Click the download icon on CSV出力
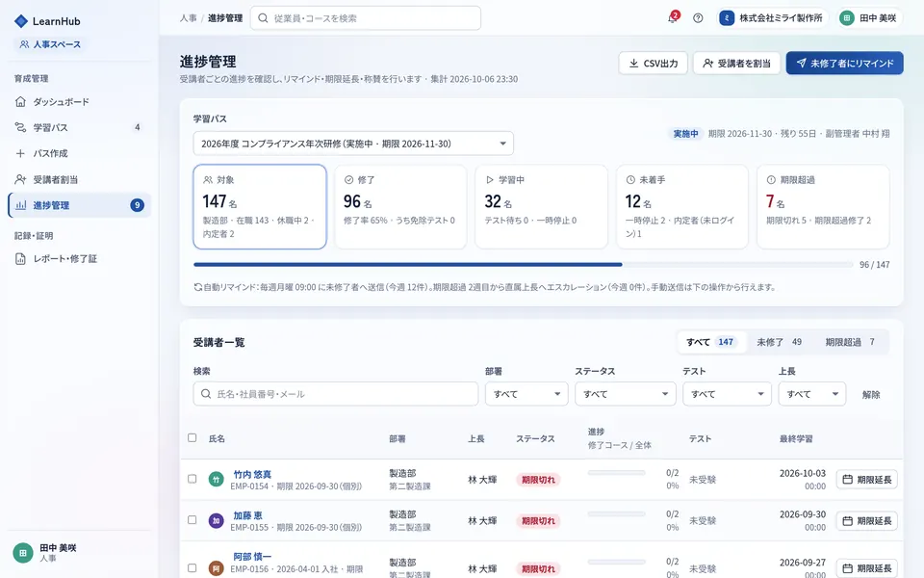 coord(634,64)
